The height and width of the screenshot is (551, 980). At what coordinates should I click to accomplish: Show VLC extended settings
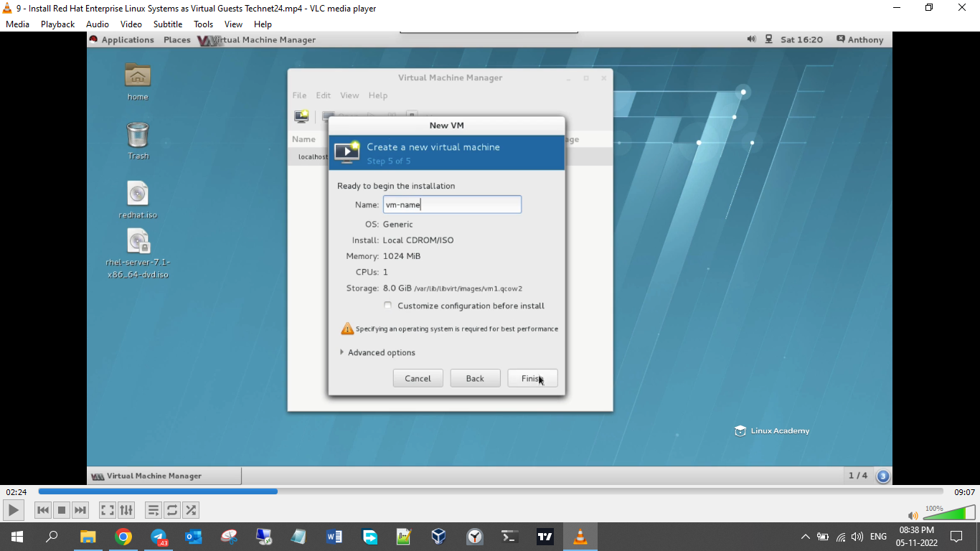click(126, 510)
